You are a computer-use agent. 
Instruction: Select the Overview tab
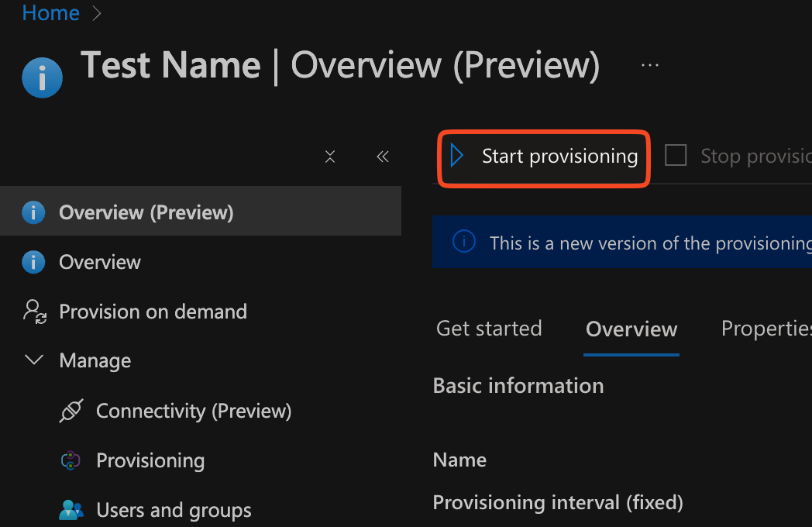coord(631,329)
